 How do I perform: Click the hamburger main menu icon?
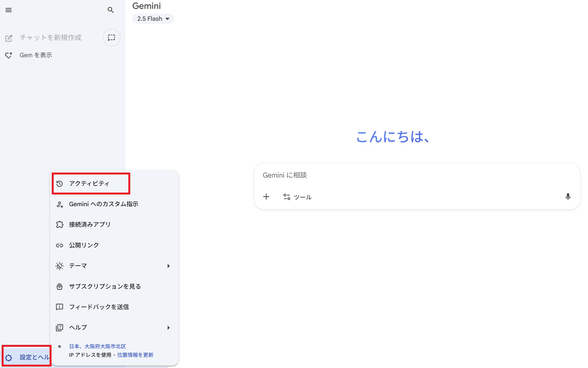point(9,10)
